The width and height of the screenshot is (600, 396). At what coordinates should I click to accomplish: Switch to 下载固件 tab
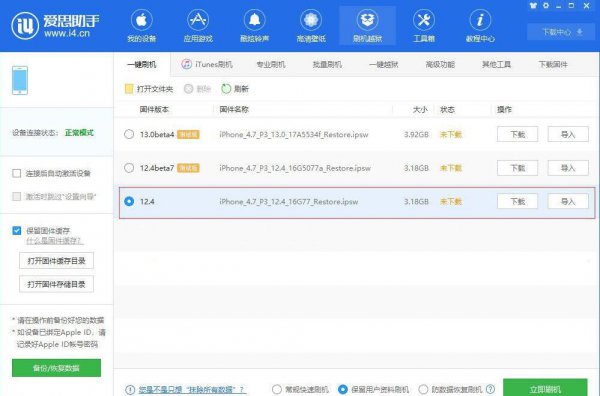(553, 64)
